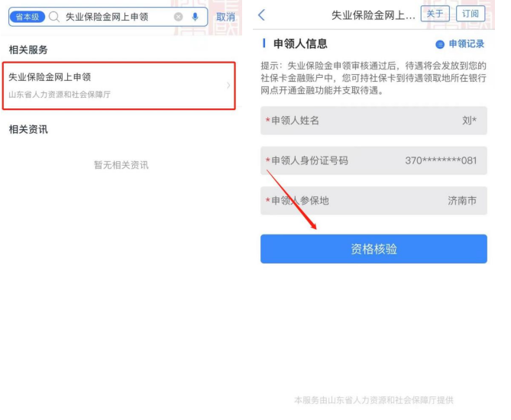Clear the search text with the X icon
Image resolution: width=511 pixels, height=420 pixels.
pyautogui.click(x=178, y=17)
